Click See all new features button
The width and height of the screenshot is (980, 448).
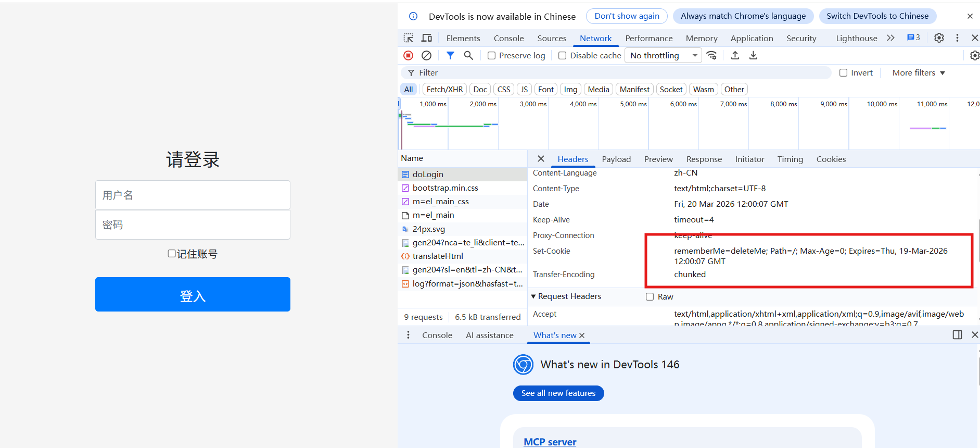[x=558, y=393]
